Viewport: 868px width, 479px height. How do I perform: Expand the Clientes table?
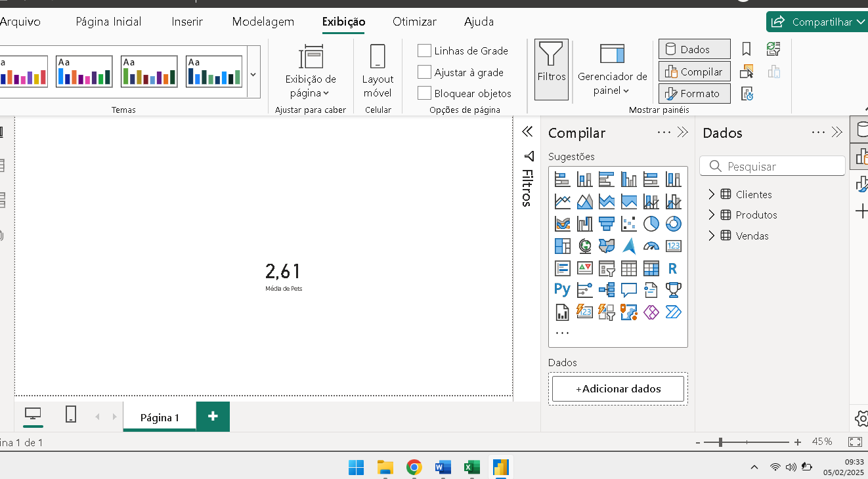pyautogui.click(x=711, y=194)
